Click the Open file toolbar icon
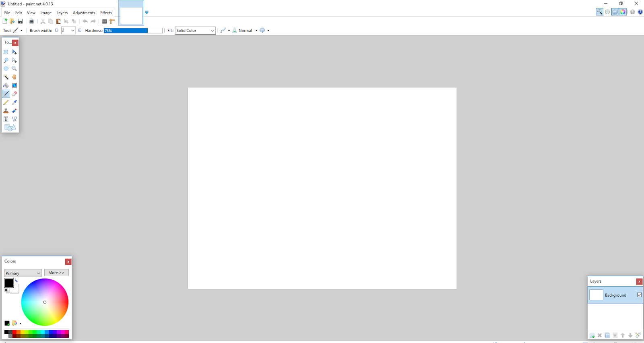644x343 pixels. point(12,21)
